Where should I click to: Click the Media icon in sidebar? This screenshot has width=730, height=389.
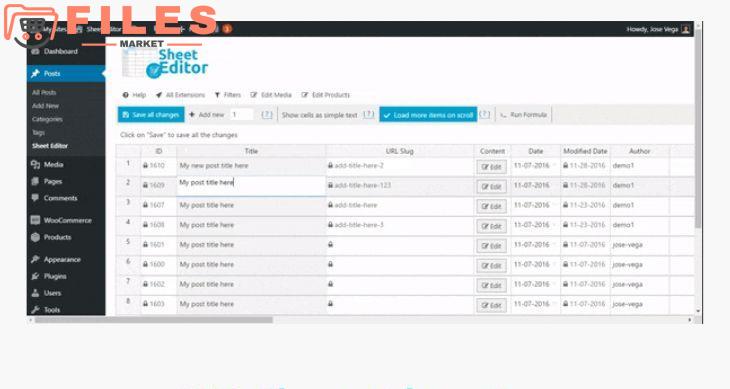click(35, 164)
